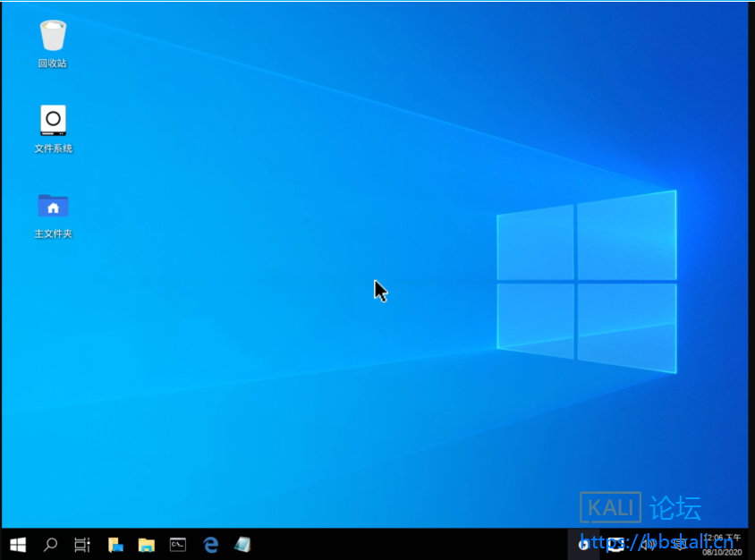
Task: Click the 主文件夹 label text
Action: pyautogui.click(x=53, y=233)
